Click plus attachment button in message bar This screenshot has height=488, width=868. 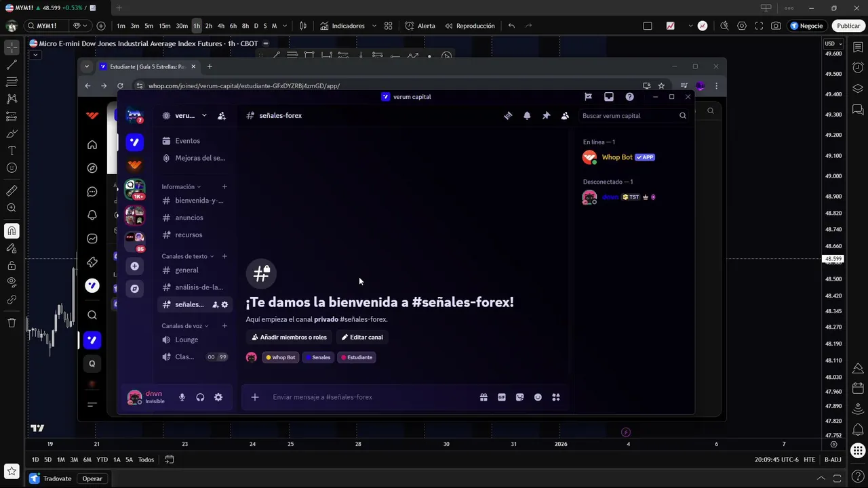point(255,397)
